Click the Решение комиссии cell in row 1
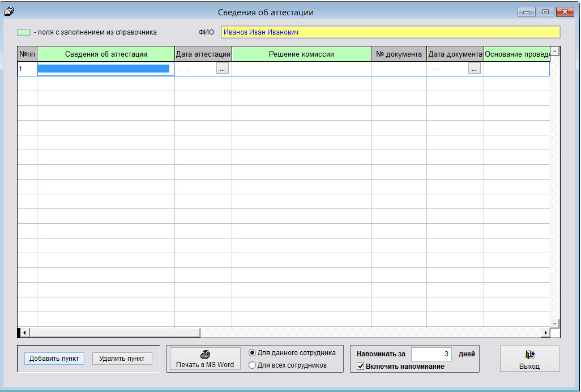581x392 pixels. [301, 69]
